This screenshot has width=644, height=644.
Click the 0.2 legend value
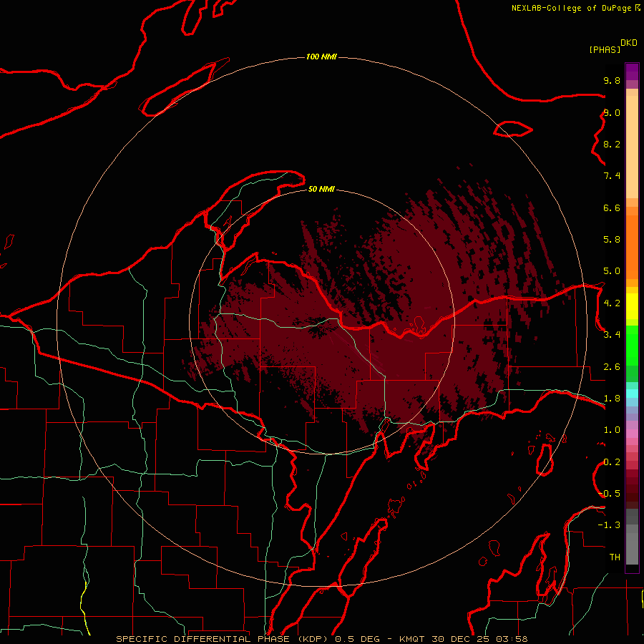click(612, 462)
